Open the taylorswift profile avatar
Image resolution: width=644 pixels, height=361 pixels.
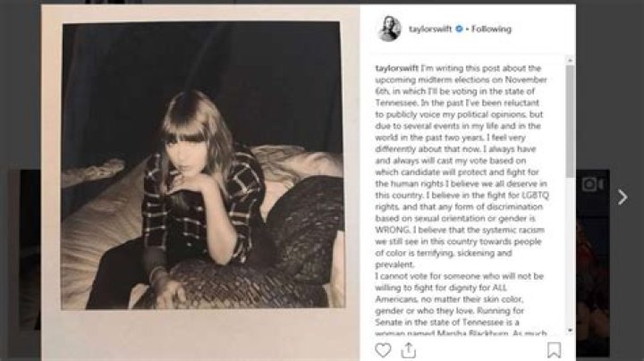click(x=389, y=29)
